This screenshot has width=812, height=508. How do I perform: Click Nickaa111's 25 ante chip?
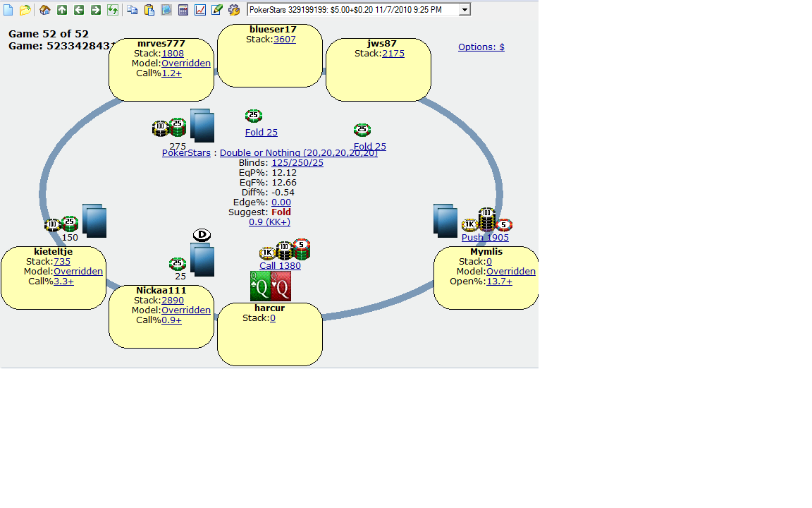pyautogui.click(x=178, y=264)
